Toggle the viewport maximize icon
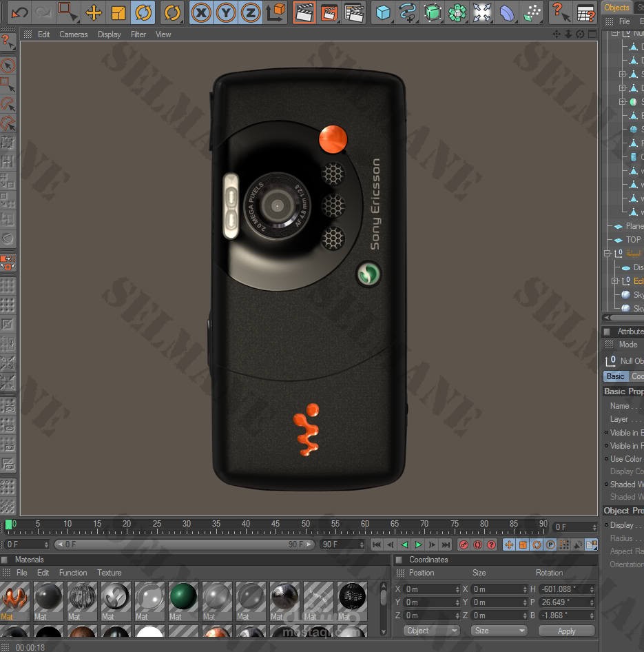This screenshot has width=644, height=652. 592,34
